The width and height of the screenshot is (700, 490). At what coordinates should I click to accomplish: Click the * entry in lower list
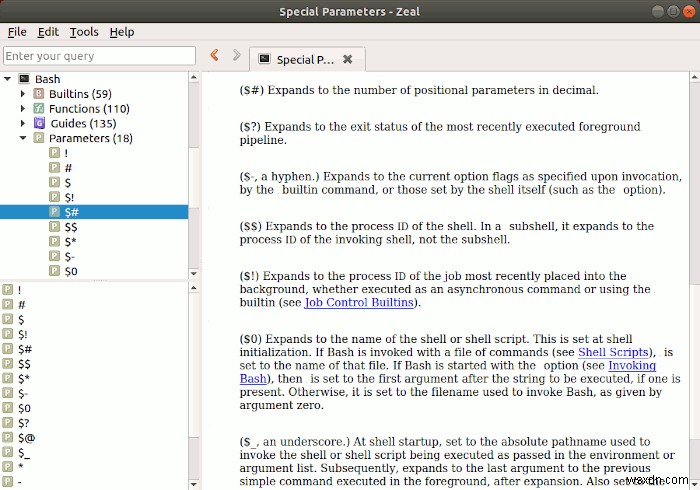(x=21, y=467)
